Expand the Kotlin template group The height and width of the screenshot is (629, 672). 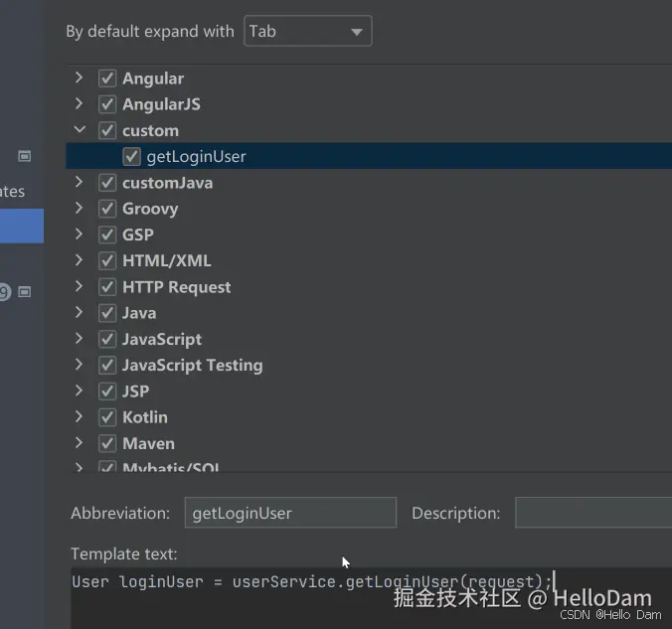point(79,416)
